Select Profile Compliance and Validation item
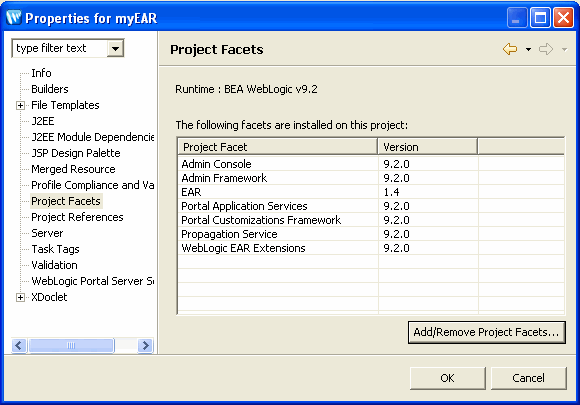The height and width of the screenshot is (405, 580). (92, 185)
